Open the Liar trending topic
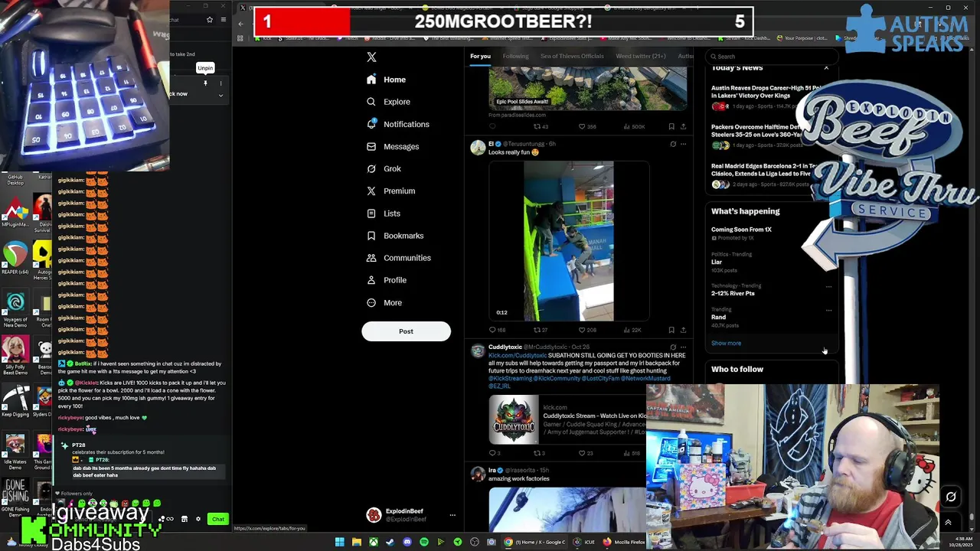This screenshot has width=980, height=551. pyautogui.click(x=717, y=262)
